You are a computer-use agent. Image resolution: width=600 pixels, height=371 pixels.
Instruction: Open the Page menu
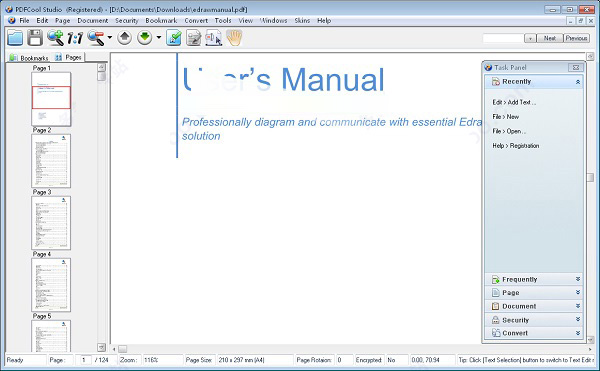click(x=62, y=20)
